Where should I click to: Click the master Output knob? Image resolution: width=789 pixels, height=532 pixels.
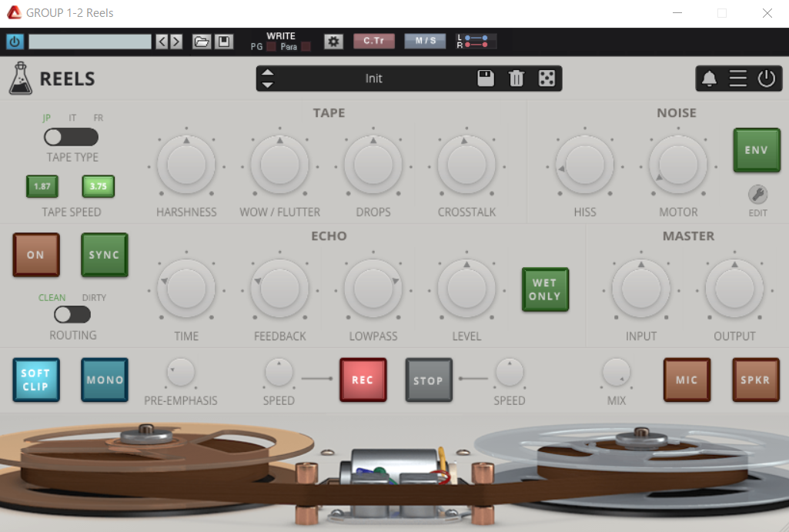pyautogui.click(x=734, y=289)
